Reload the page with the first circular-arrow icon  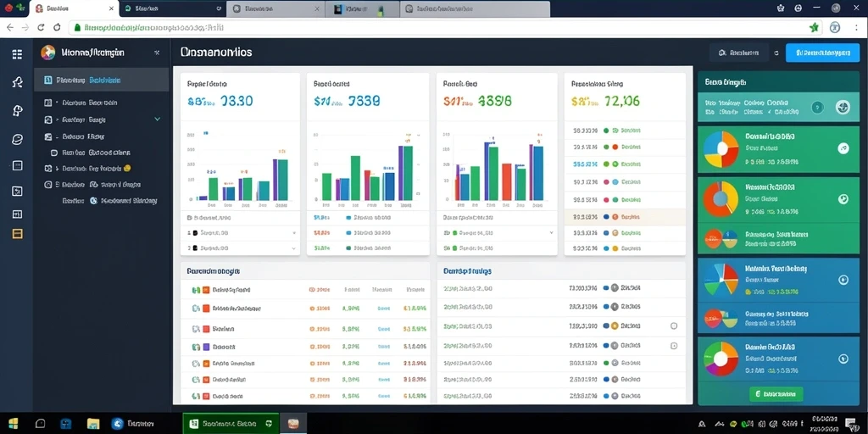41,26
